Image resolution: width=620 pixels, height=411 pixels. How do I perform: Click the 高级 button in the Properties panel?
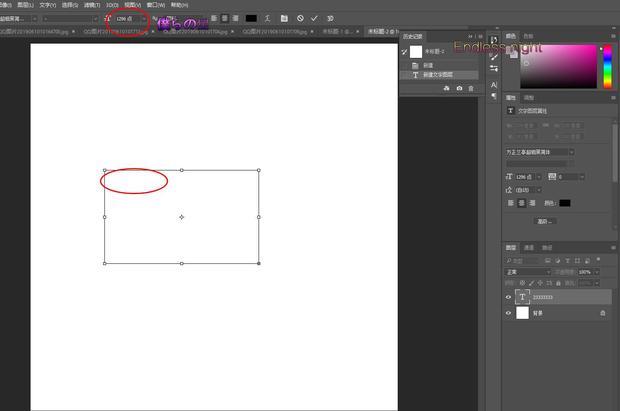coord(545,221)
